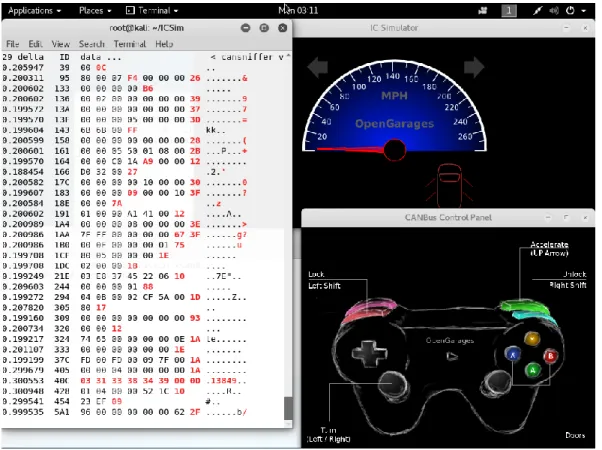Click the green A button on controller
Image resolution: width=602 pixels, height=450 pixels.
point(533,370)
